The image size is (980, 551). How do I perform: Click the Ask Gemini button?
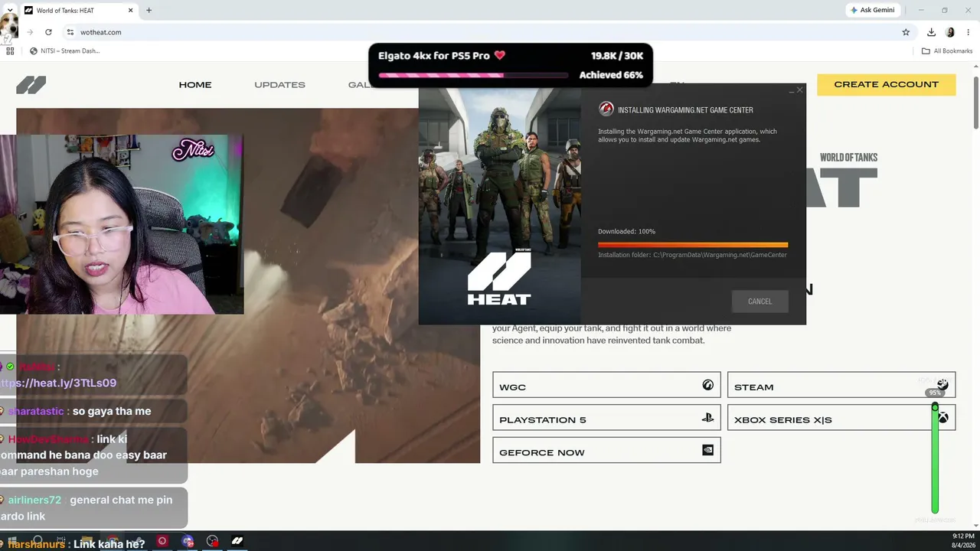872,11
